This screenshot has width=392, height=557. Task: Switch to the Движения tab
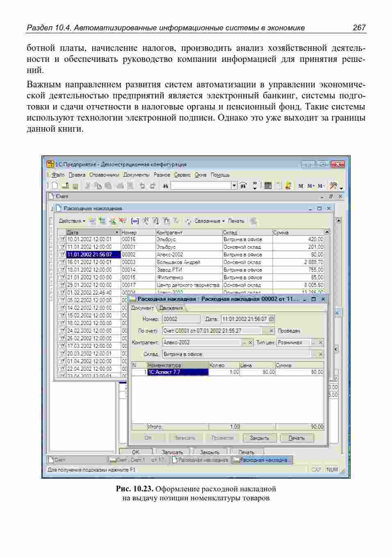pyautogui.click(x=171, y=308)
